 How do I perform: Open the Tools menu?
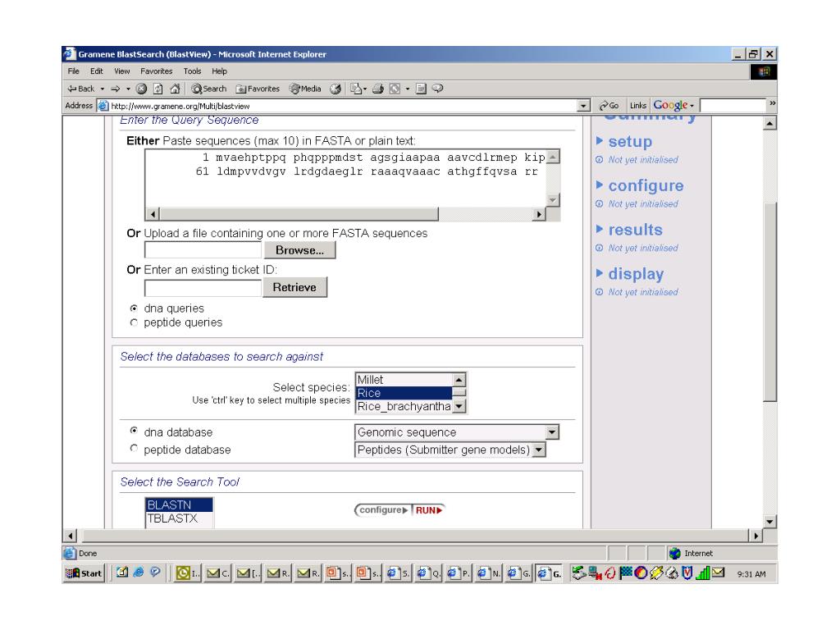pos(192,71)
